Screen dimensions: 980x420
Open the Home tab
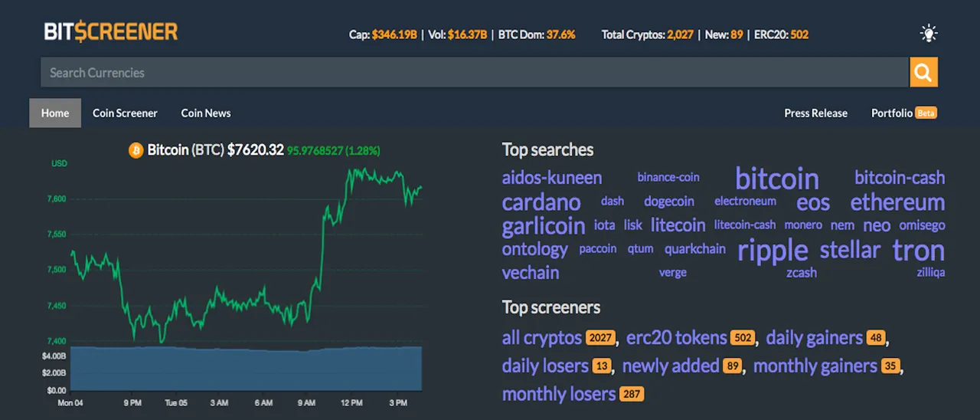pos(55,113)
